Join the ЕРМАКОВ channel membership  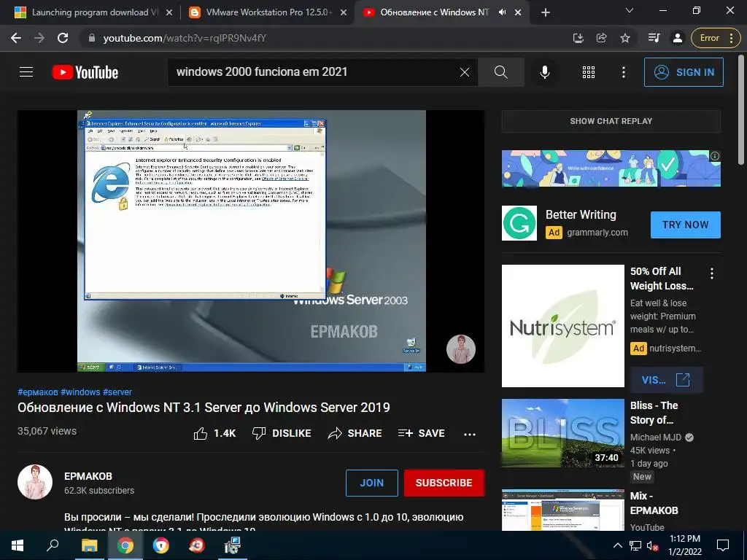371,483
